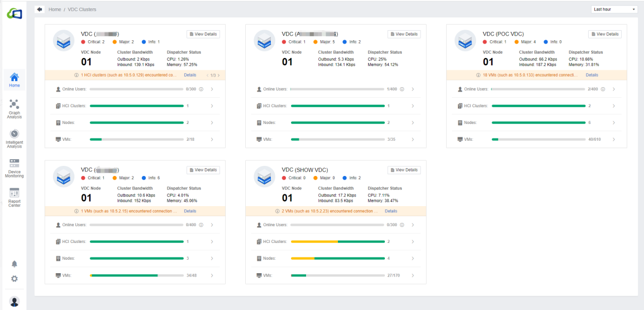This screenshot has width=644, height=310.
Task: Expand HCI Clusters row in SHOW VDC
Action: point(412,242)
